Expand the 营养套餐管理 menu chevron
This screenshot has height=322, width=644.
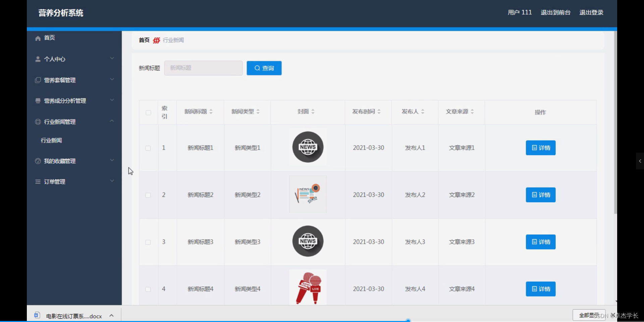coord(112,79)
